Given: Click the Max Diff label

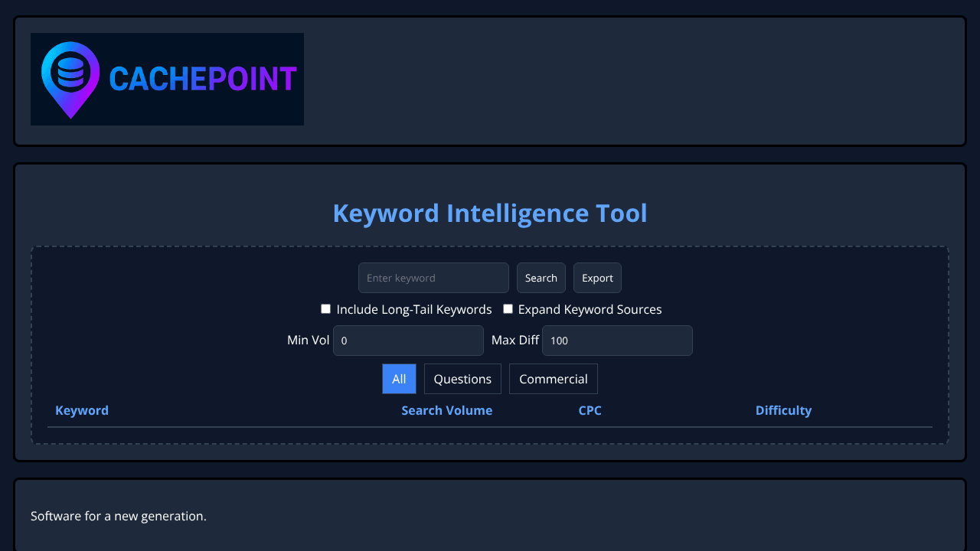Looking at the screenshot, I should click(515, 340).
